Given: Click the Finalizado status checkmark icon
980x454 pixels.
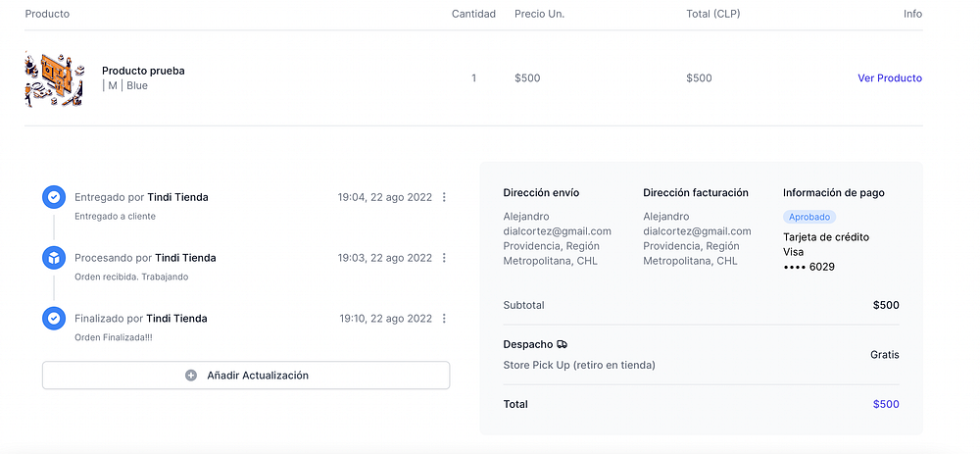Looking at the screenshot, I should pos(54,319).
